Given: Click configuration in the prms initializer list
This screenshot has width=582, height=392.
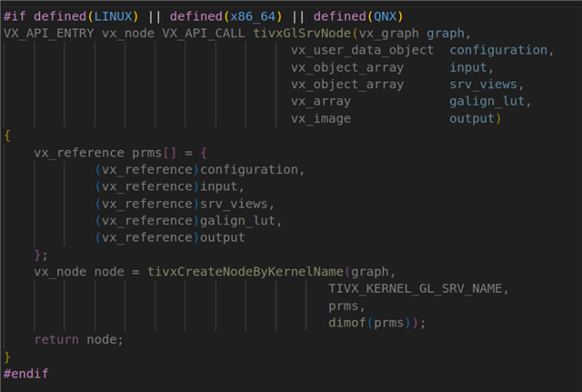Looking at the screenshot, I should click(249, 170).
